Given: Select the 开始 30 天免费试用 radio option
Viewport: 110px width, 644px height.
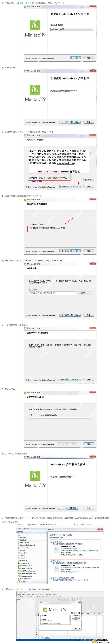Looking at the screenshot, I should 31,228.
